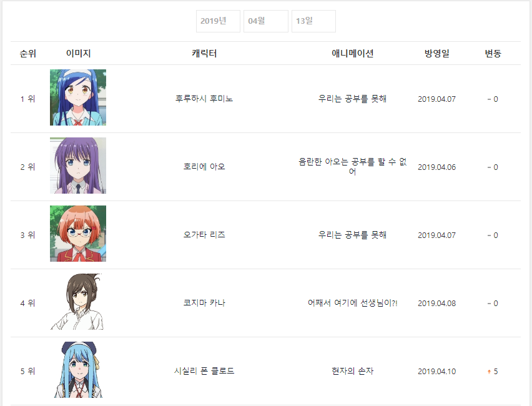
Task: Open character name 코지마 카나
Action: (204, 303)
